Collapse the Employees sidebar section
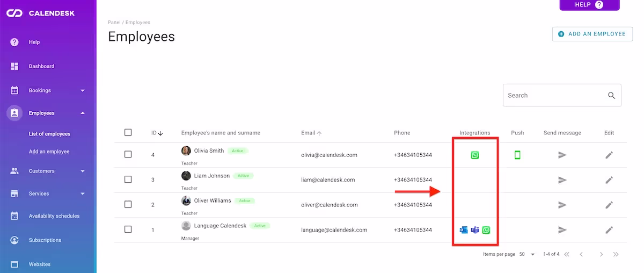The width and height of the screenshot is (644, 273). click(x=83, y=113)
